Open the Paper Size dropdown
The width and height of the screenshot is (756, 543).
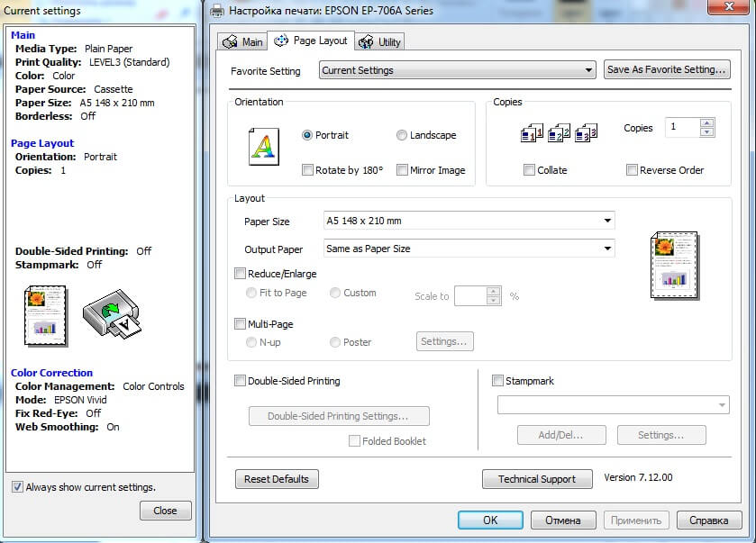[469, 221]
